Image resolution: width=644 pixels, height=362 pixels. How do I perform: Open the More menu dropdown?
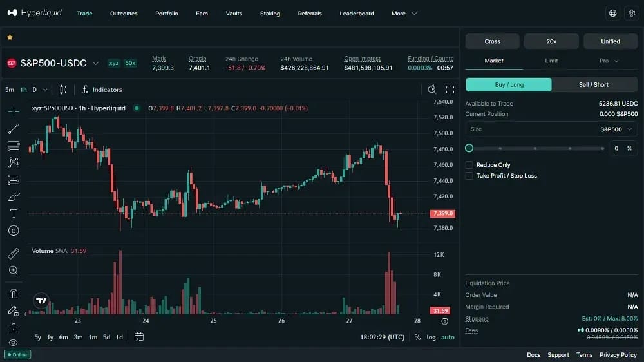[x=404, y=14]
